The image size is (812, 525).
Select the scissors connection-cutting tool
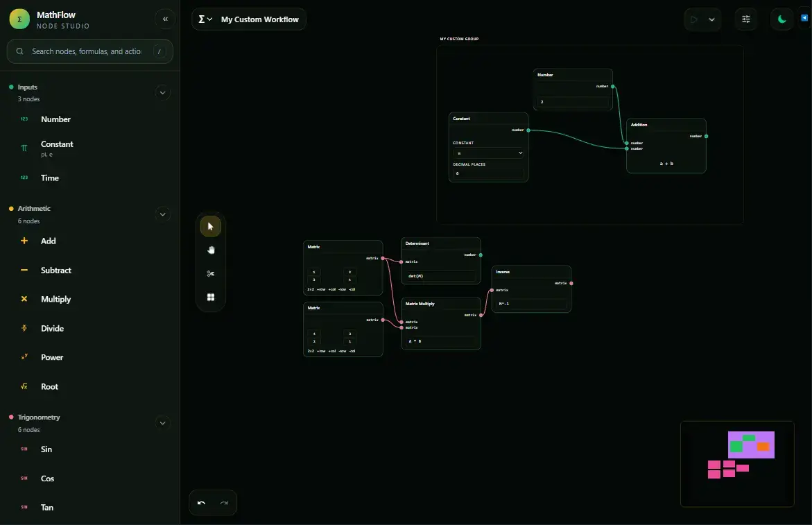211,273
